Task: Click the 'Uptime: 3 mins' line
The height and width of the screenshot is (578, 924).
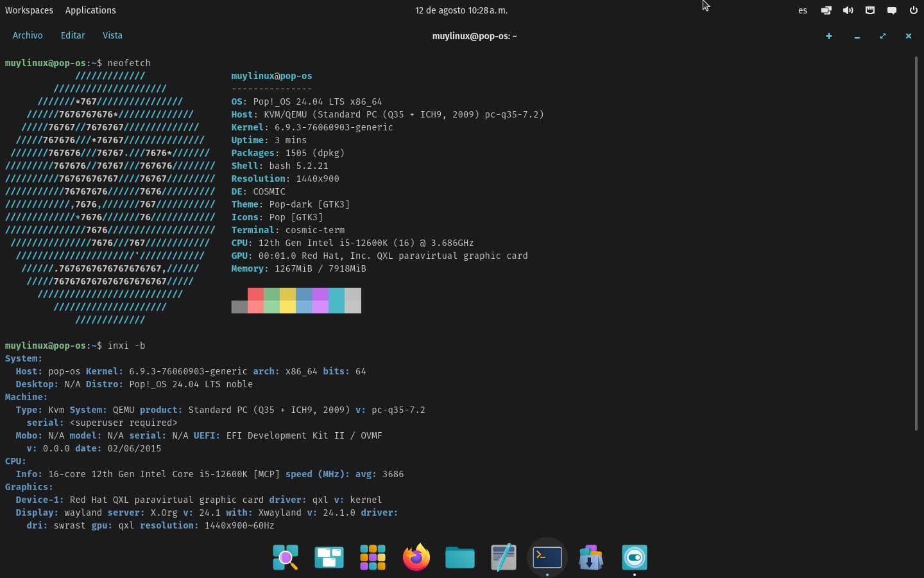Action: click(x=269, y=140)
